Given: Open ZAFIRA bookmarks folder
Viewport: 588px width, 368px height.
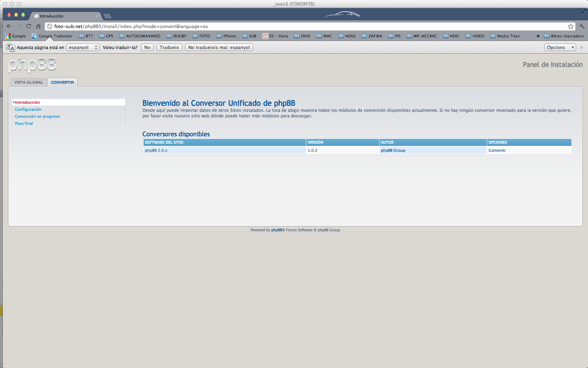Looking at the screenshot, I should (x=372, y=36).
